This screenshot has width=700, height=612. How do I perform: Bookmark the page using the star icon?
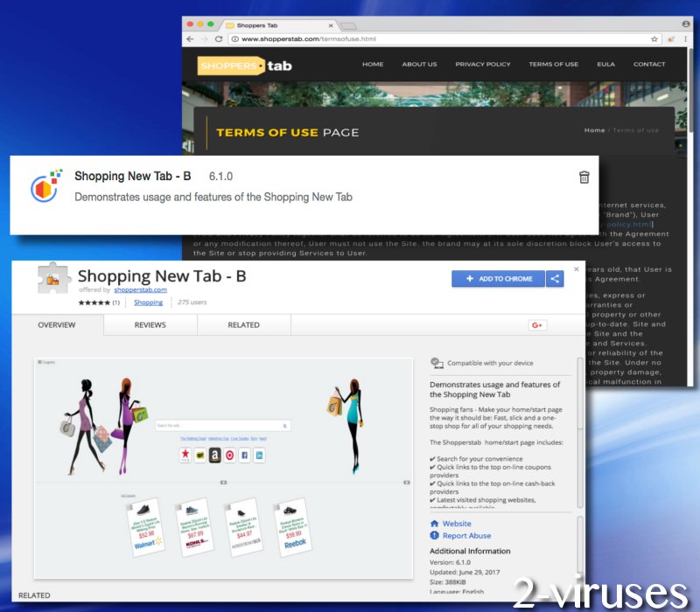coord(654,39)
